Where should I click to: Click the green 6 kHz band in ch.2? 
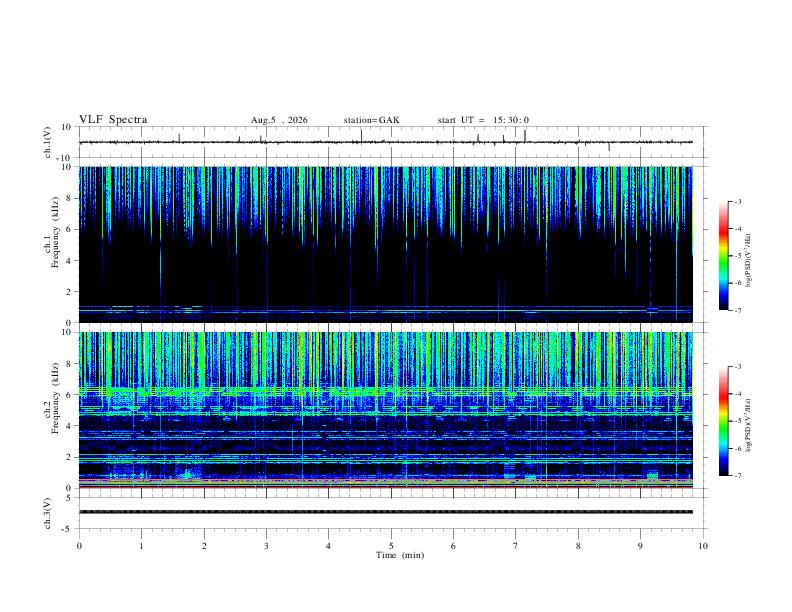pyautogui.click(x=385, y=391)
